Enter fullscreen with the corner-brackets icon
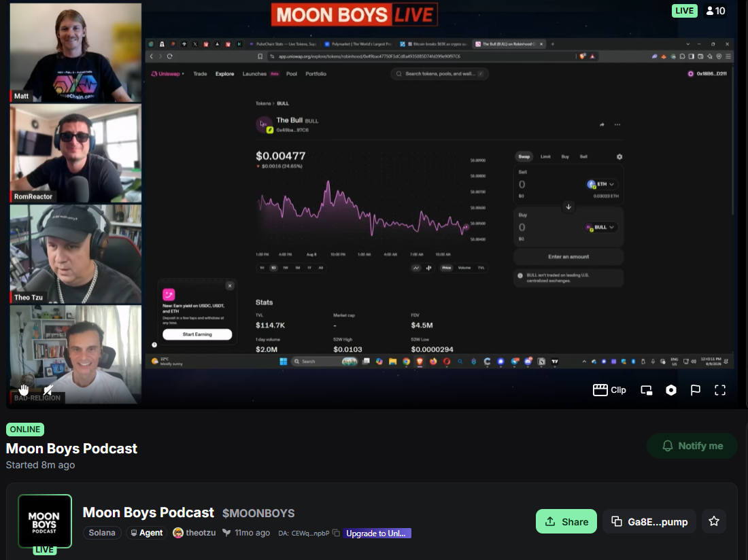The image size is (748, 560). point(720,390)
